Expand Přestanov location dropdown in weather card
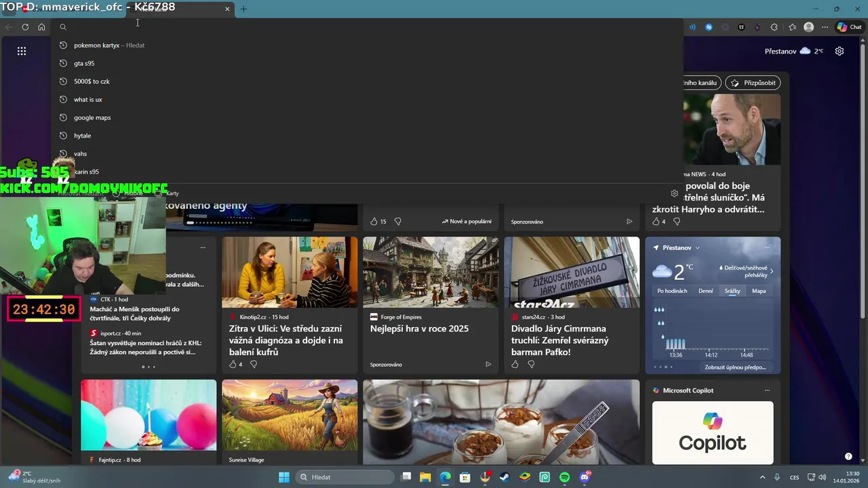 click(x=697, y=248)
